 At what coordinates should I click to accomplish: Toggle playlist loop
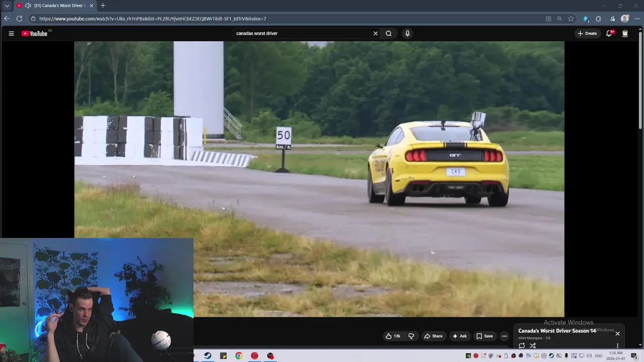tap(522, 346)
